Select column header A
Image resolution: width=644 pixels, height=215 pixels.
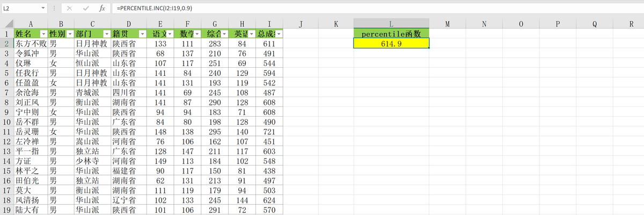pos(31,24)
